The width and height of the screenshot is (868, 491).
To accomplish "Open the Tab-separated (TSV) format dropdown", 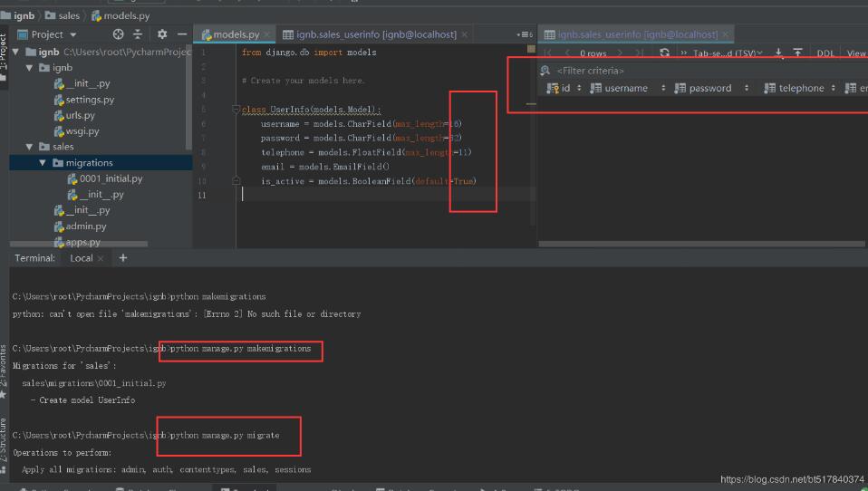I will (728, 53).
